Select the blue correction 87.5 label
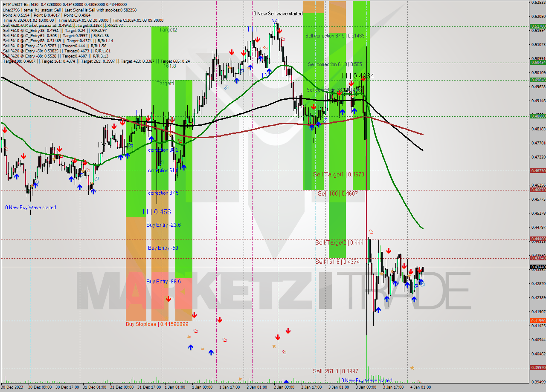This screenshot has height=392, width=546. 163,193
